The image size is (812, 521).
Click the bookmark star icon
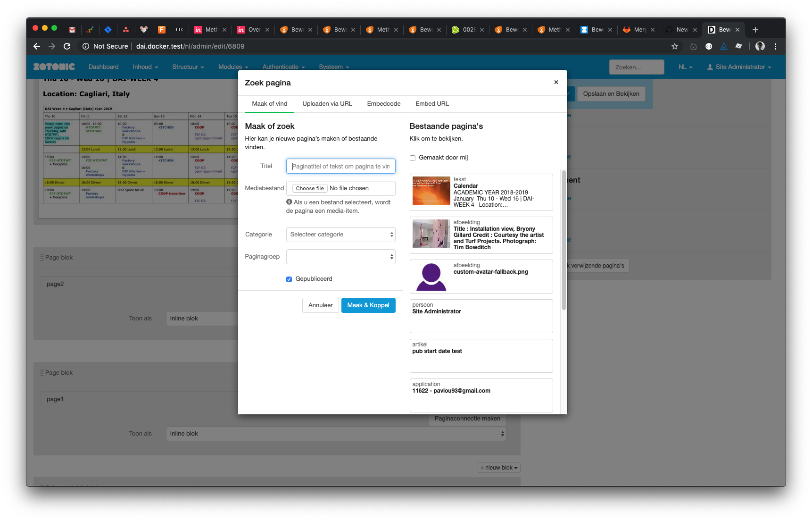pyautogui.click(x=674, y=46)
